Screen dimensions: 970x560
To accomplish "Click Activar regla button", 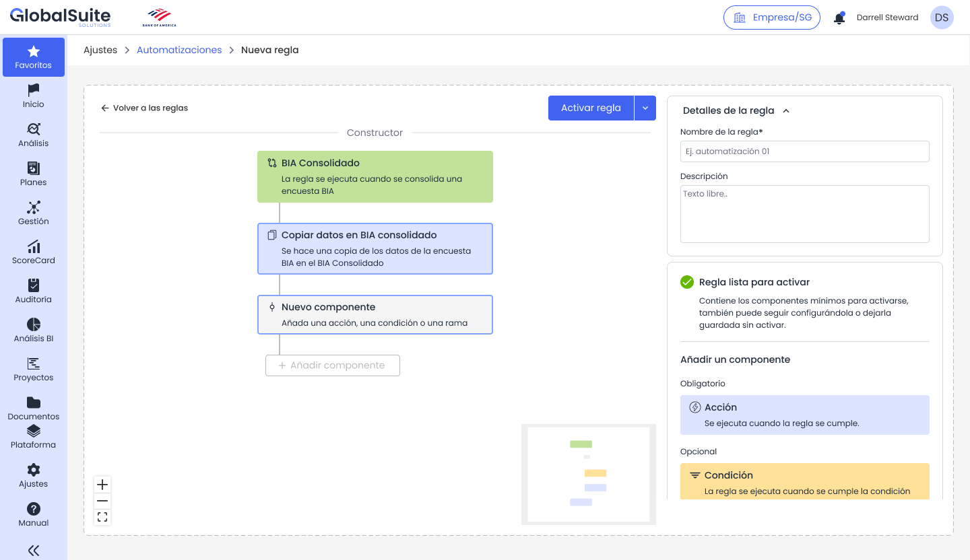I will (x=591, y=108).
